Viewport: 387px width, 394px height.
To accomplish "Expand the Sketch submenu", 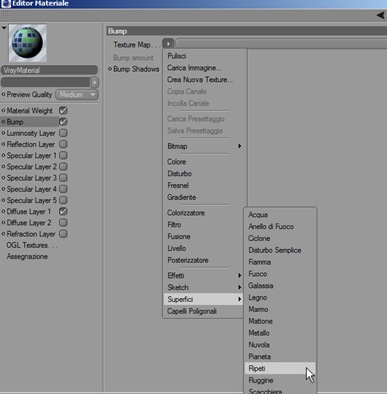I will point(204,287).
